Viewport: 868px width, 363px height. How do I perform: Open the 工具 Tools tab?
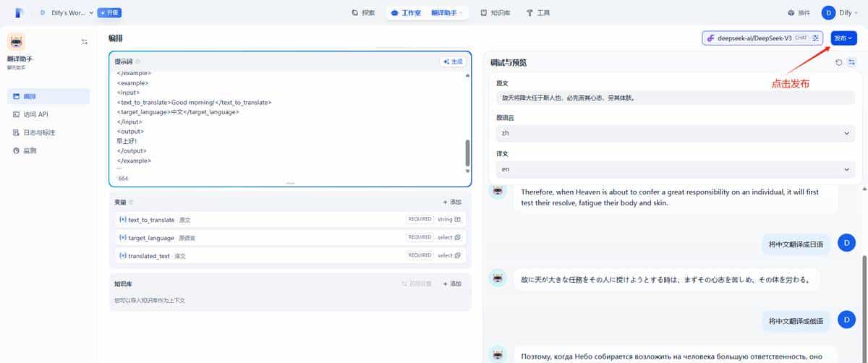[x=538, y=12]
